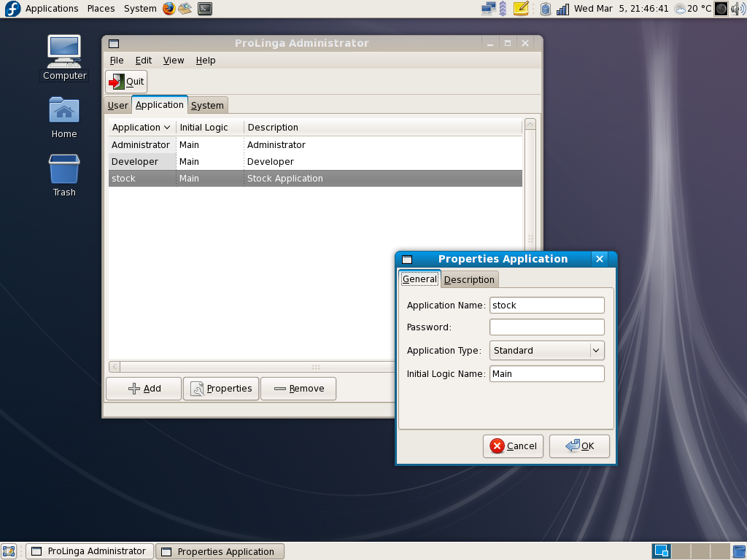
Task: Open the Home folder desktop icon
Action: [64, 117]
